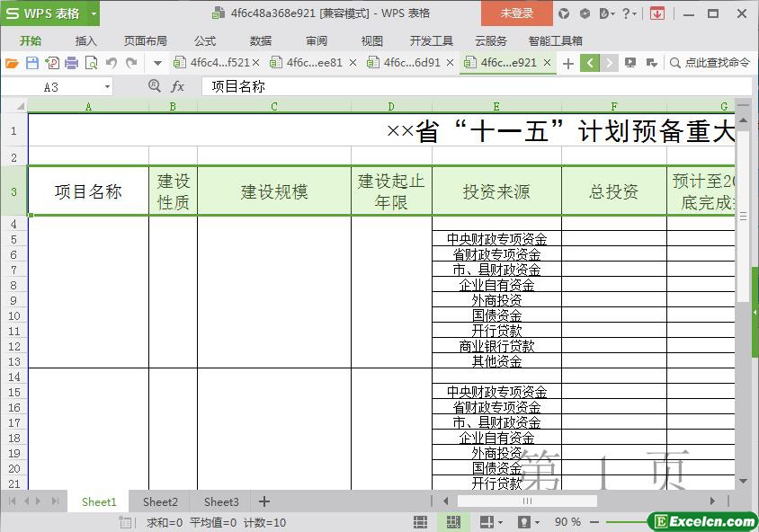Add a new sheet with plus icon

click(x=264, y=501)
